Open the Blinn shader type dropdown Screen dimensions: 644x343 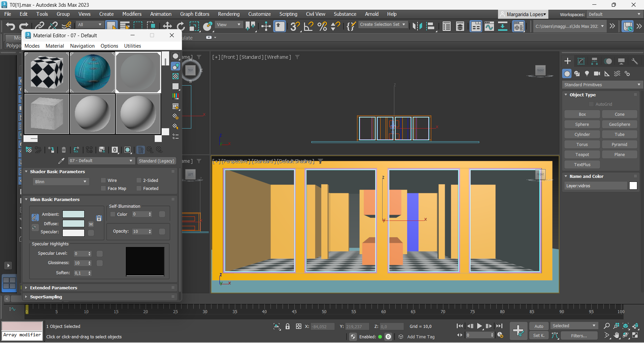pyautogui.click(x=61, y=182)
